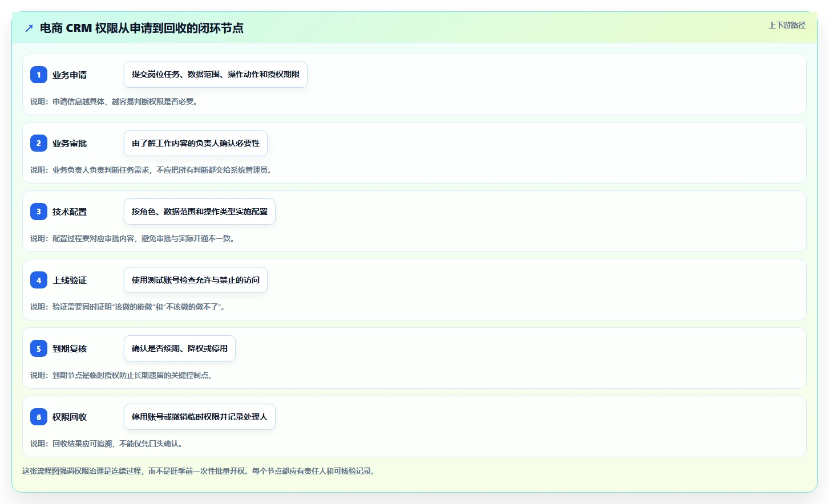
Task: Click the step 4 number badge
Action: click(39, 280)
